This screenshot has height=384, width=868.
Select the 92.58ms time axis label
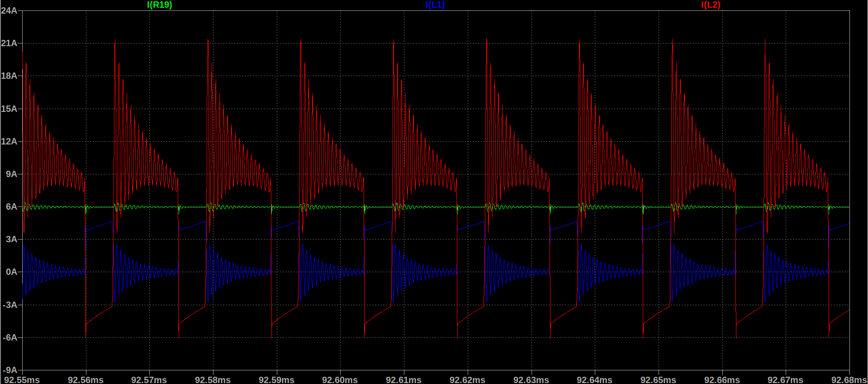click(213, 379)
